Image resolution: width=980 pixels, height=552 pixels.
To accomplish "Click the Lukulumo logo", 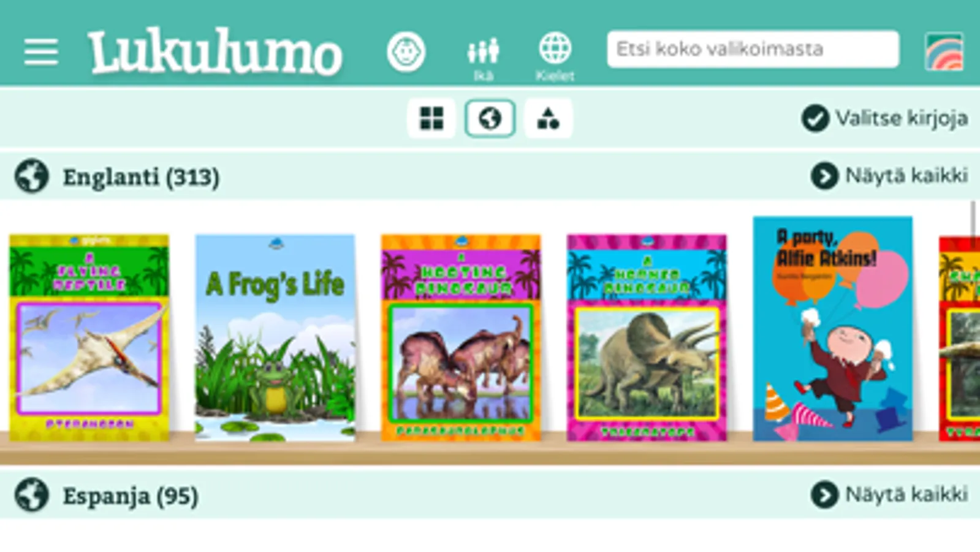I will [215, 52].
